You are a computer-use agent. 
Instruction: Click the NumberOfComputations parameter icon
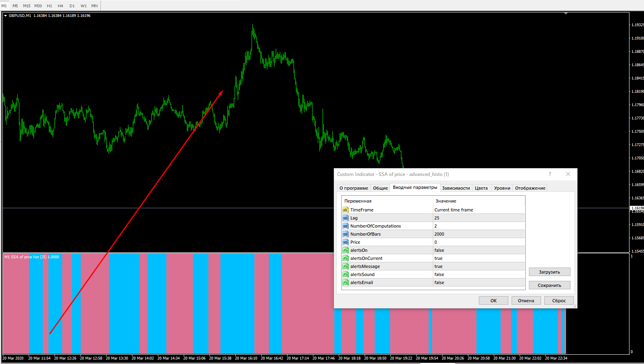click(345, 226)
